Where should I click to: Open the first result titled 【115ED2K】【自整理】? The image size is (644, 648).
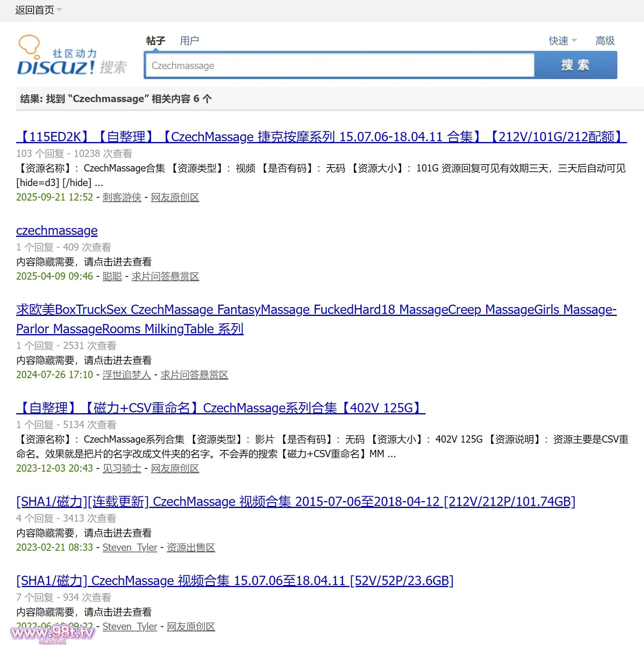point(321,137)
